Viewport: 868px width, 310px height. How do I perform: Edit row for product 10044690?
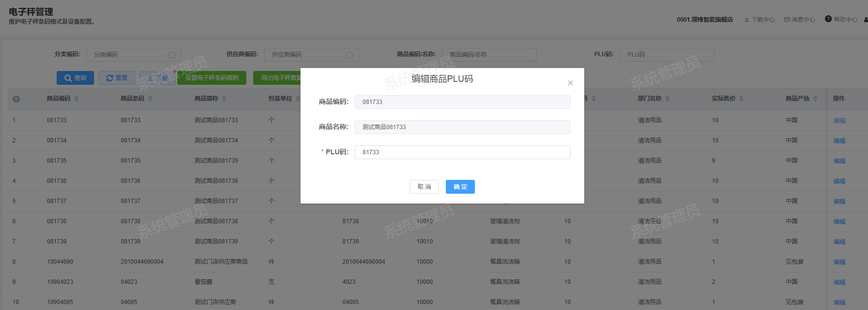point(839,262)
